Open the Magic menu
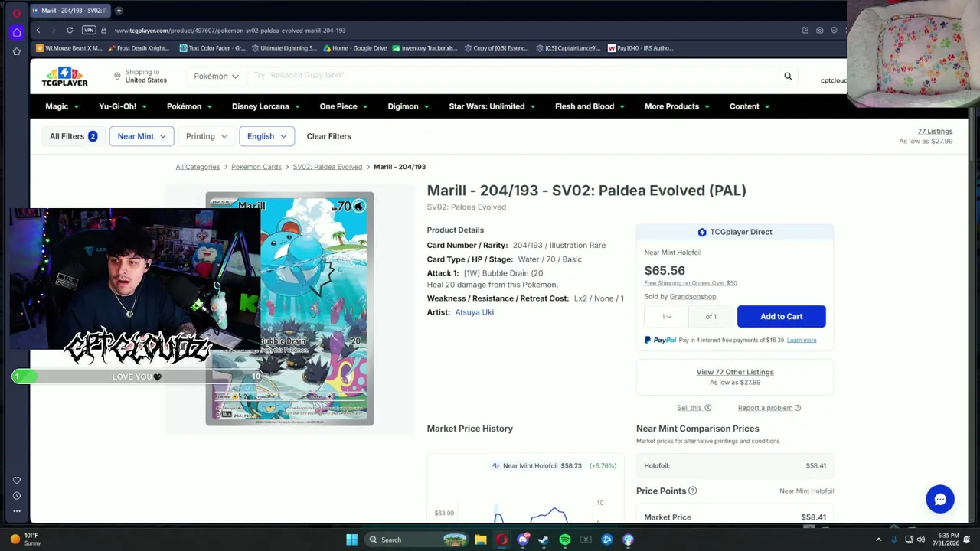 pos(62,106)
